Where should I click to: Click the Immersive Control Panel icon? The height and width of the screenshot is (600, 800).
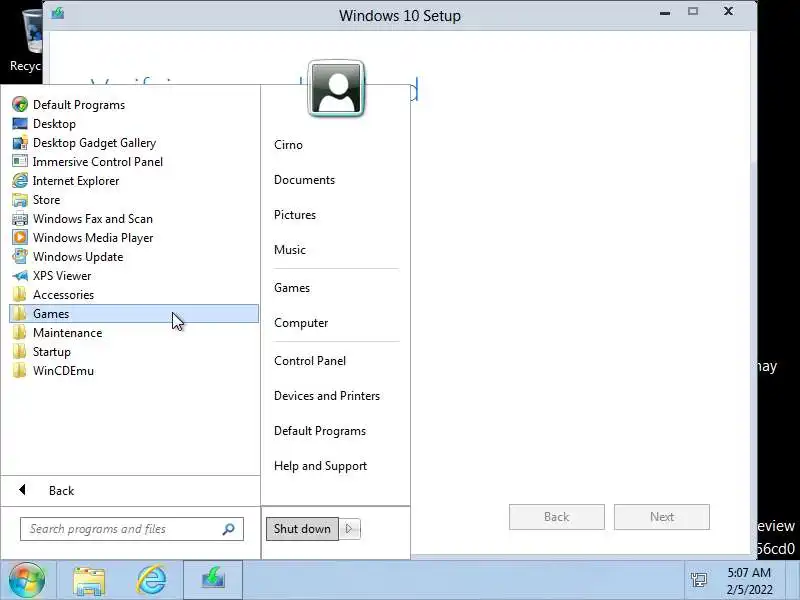(20, 162)
